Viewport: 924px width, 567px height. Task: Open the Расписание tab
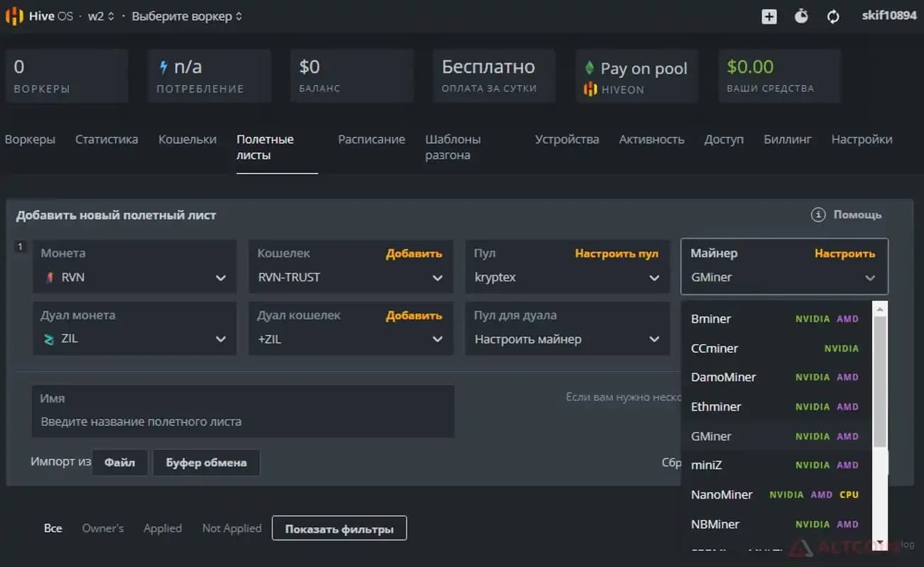tap(371, 139)
